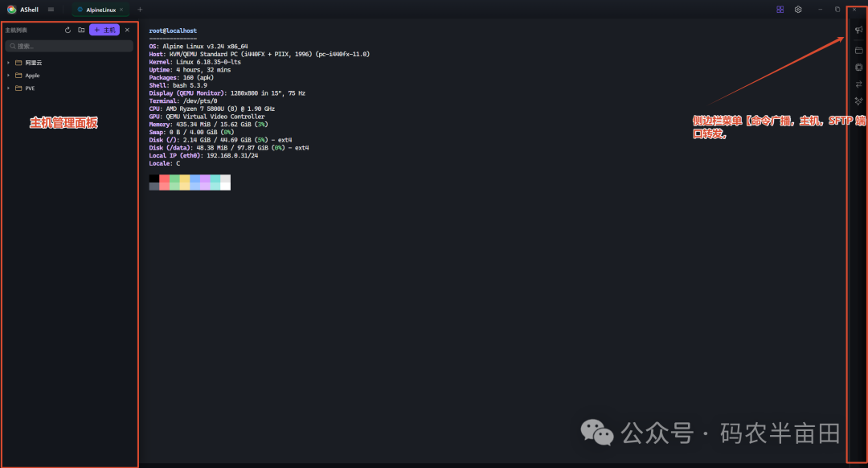This screenshot has height=468, width=868.
Task: Expand the Apple group arrow
Action: pos(8,76)
